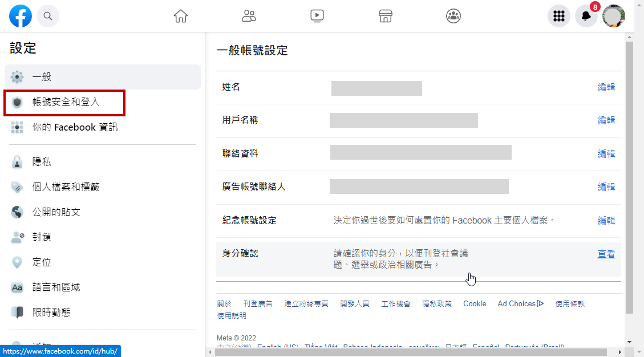This screenshot has width=644, height=357.
Task: Click 編輯 for 紀念帳號設定
Action: (x=606, y=221)
